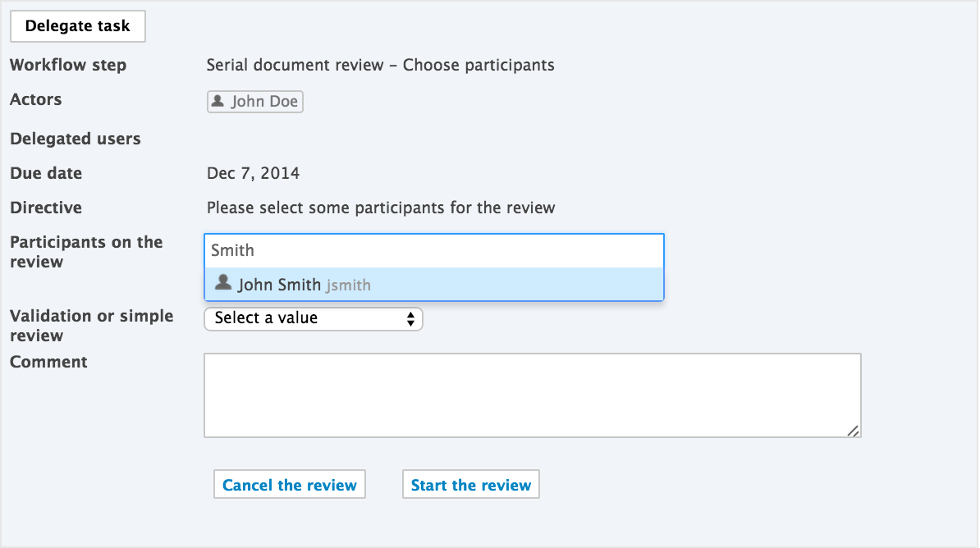This screenshot has height=548, width=980.
Task: Select the John Doe actor tag
Action: pos(255,101)
